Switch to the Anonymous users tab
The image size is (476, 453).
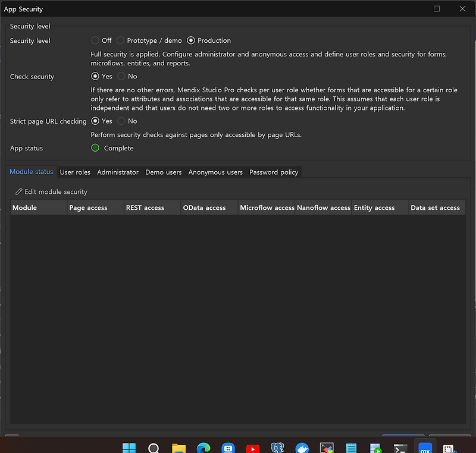tap(215, 172)
